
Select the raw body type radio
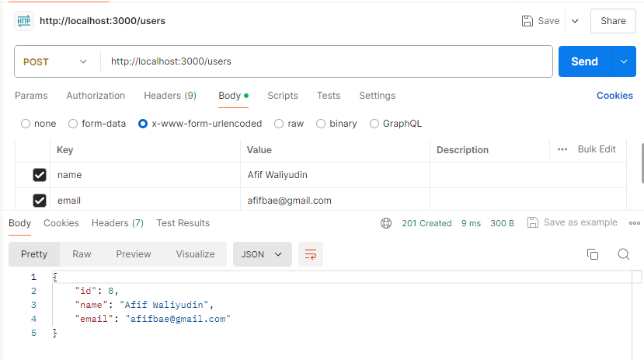pyautogui.click(x=280, y=124)
